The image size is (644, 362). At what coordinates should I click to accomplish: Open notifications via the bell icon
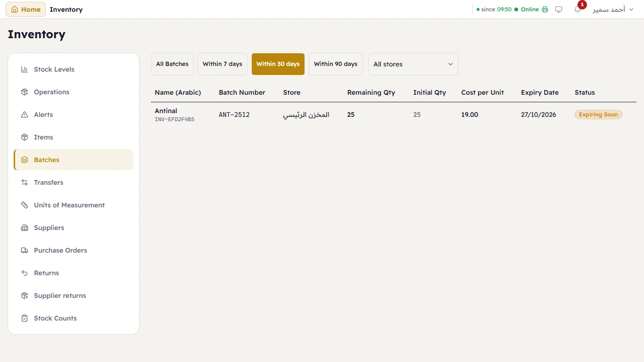[578, 9]
